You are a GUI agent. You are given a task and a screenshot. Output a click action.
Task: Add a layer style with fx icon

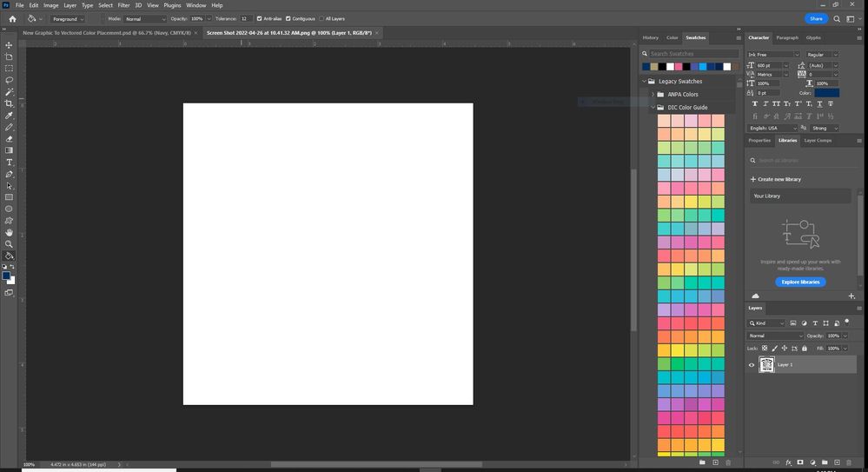[788, 462]
